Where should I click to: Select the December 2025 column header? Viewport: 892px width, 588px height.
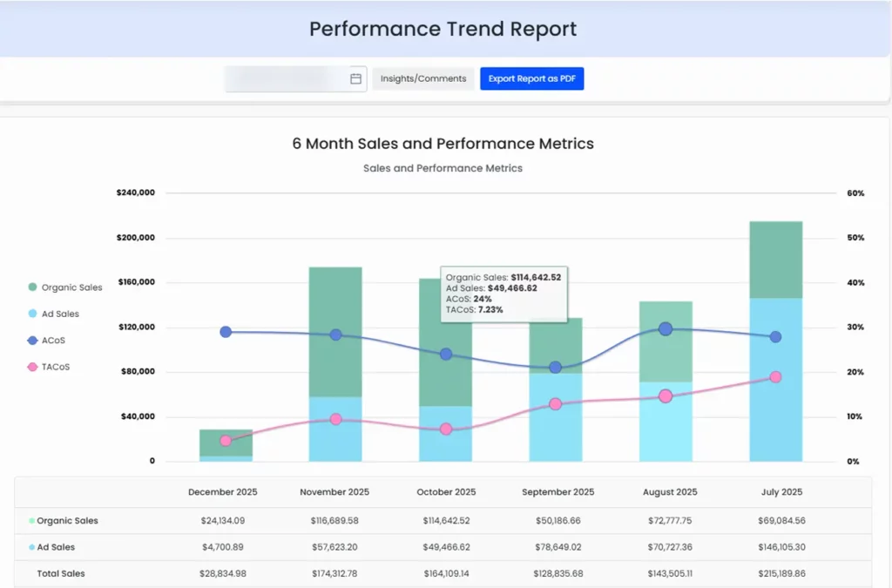[x=222, y=491]
